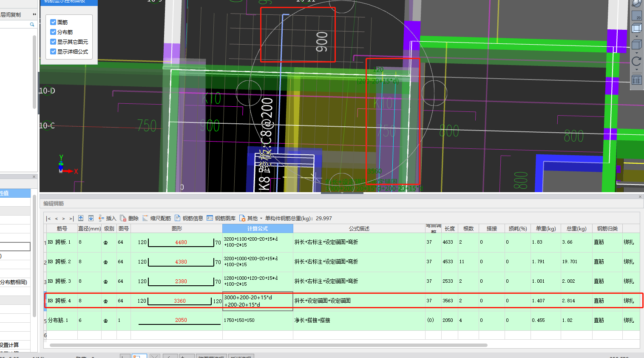
Task: Select row K8 跨板.4
Action: pos(342,301)
